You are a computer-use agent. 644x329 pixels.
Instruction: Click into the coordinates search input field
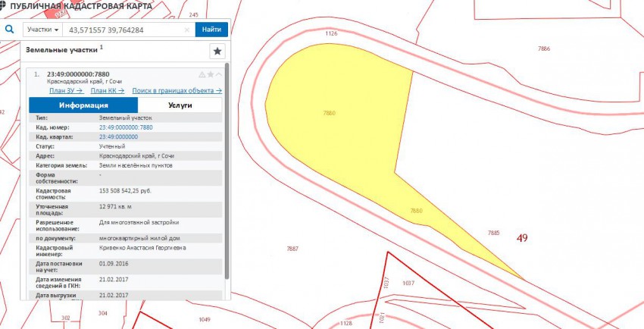[x=125, y=30]
